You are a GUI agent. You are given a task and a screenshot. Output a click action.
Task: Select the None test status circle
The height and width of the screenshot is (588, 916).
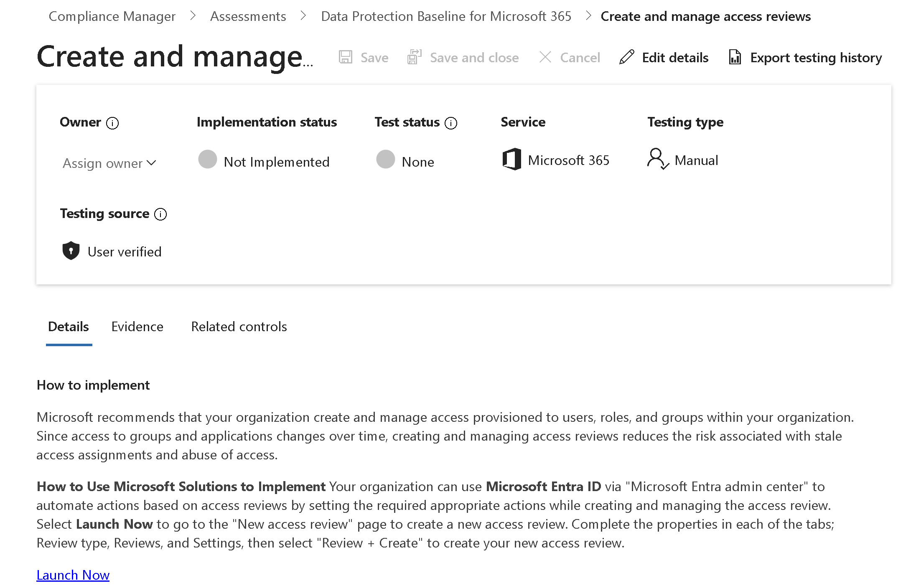[386, 159]
